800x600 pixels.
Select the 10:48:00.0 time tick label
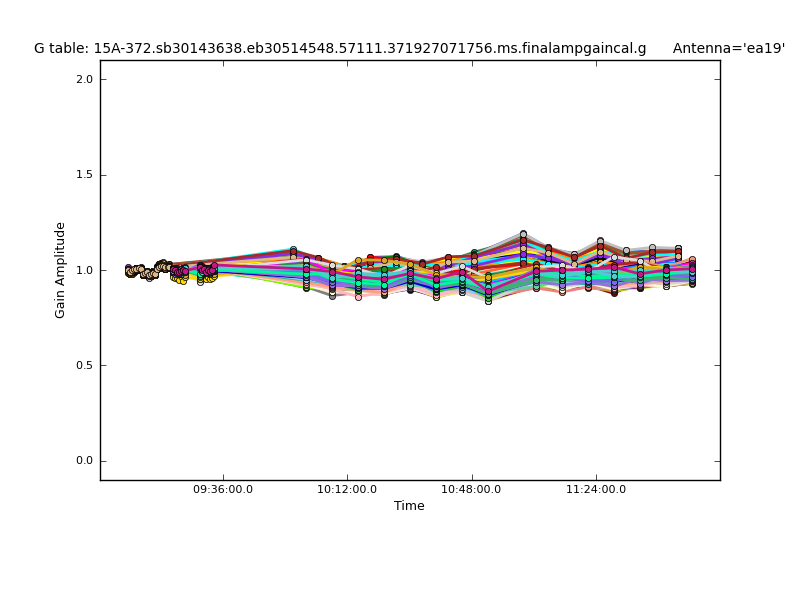(x=471, y=489)
